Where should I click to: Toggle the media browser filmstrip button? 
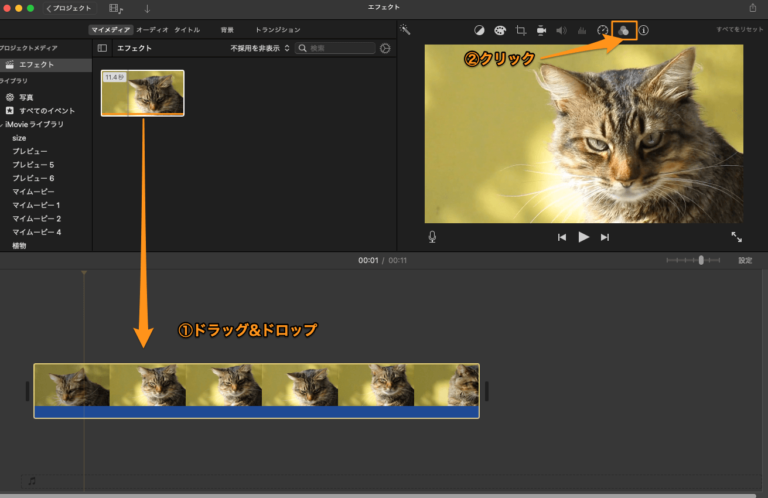pos(116,8)
